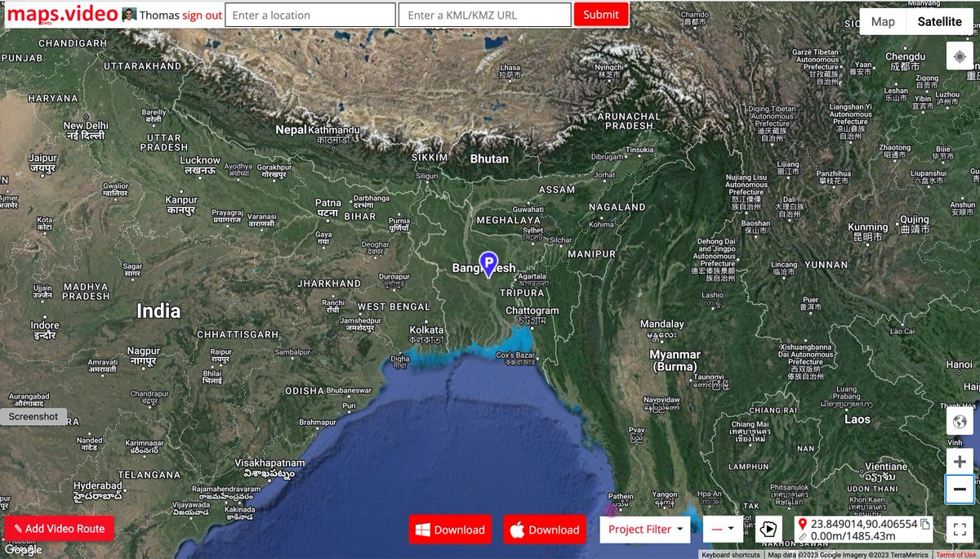Copy the coordinates to clipboard

(925, 524)
